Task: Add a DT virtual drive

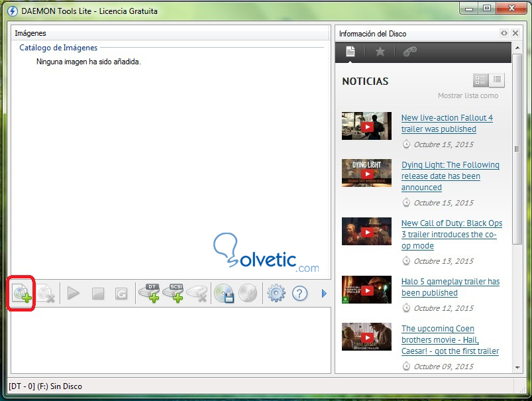Action: (x=150, y=294)
